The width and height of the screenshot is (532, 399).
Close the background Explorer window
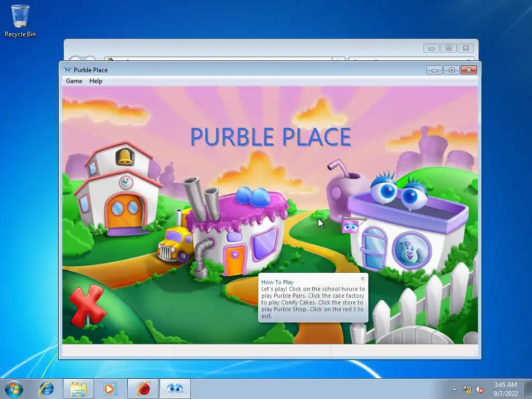[x=465, y=48]
